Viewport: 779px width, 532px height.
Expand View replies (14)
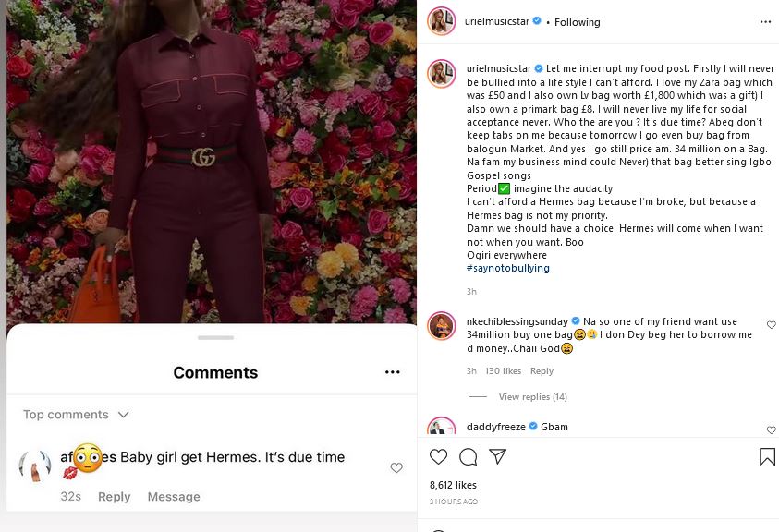pos(532,397)
